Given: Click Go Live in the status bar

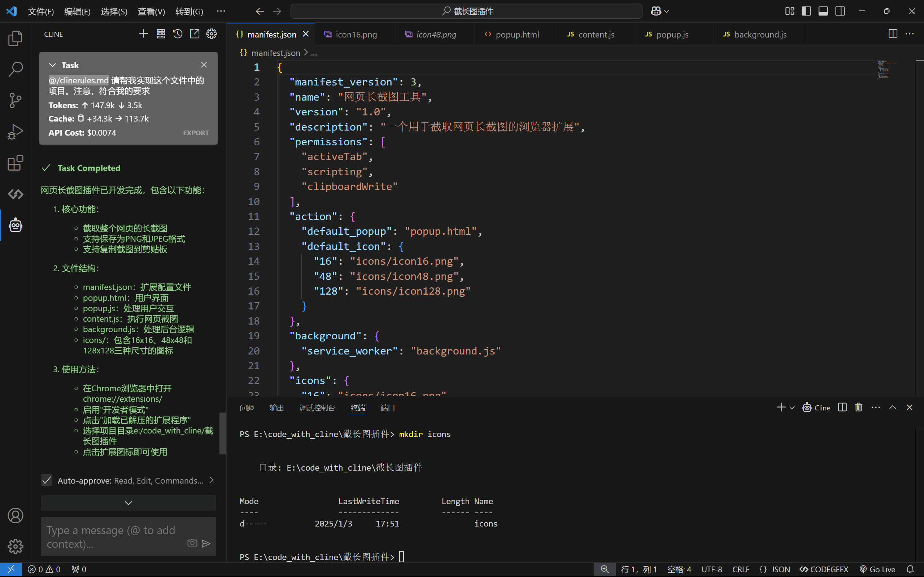Looking at the screenshot, I should click(877, 569).
